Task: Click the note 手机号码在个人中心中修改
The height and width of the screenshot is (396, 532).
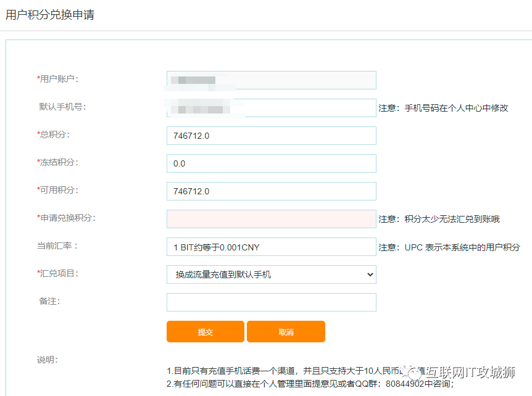Action: pos(443,108)
